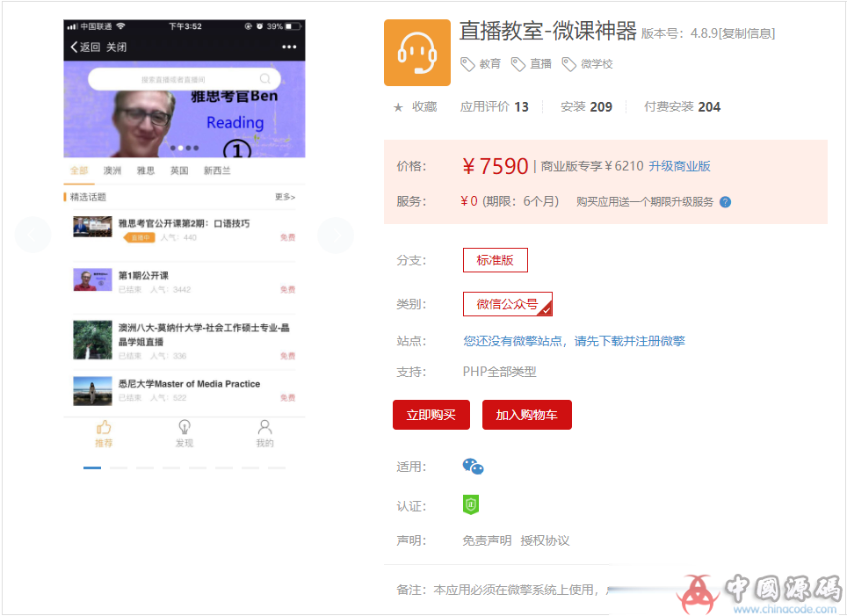This screenshot has height=616, width=847.
Task: Tap the magnifier icon in phone search bar
Action: click(264, 79)
